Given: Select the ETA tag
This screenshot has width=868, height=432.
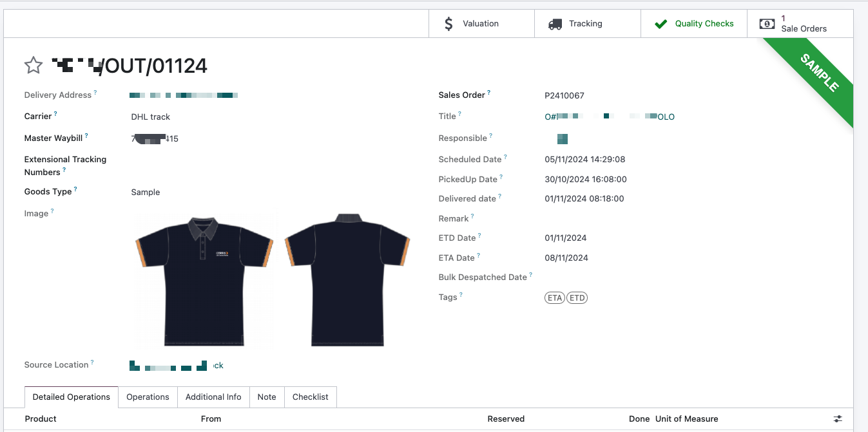Looking at the screenshot, I should [x=555, y=298].
